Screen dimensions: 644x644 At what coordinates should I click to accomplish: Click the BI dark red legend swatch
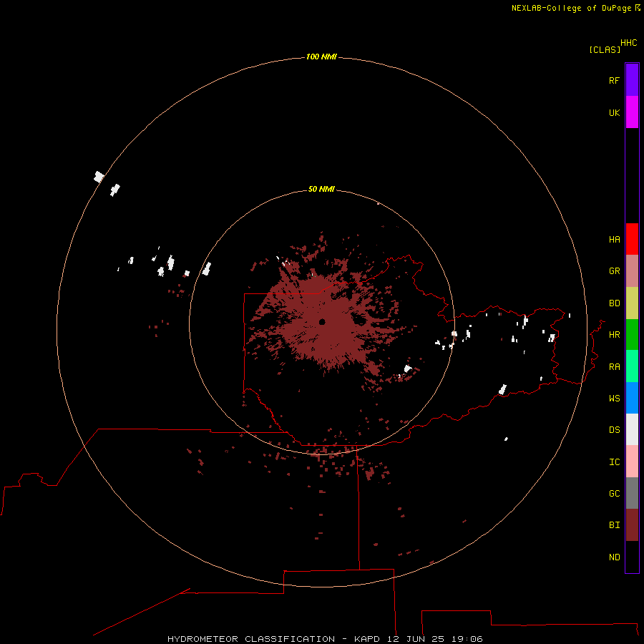(632, 525)
